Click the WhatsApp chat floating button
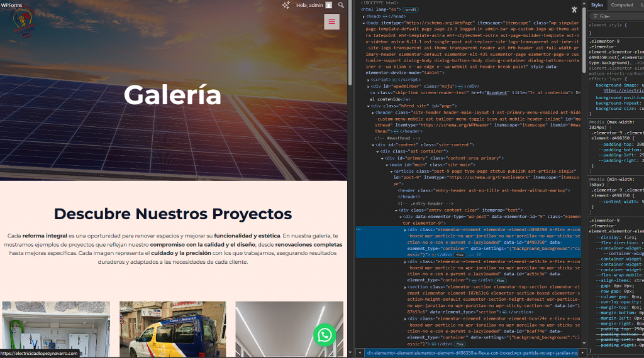Screen dimensions: 644x358 pyautogui.click(x=325, y=335)
